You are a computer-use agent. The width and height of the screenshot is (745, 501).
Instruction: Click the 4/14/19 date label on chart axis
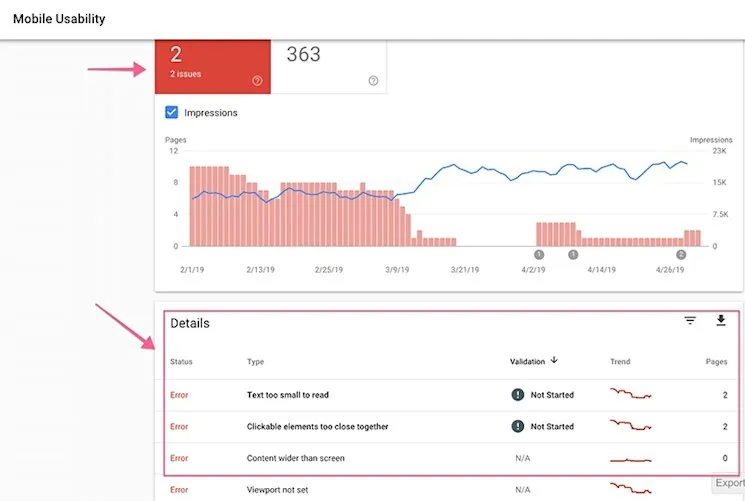602,270
